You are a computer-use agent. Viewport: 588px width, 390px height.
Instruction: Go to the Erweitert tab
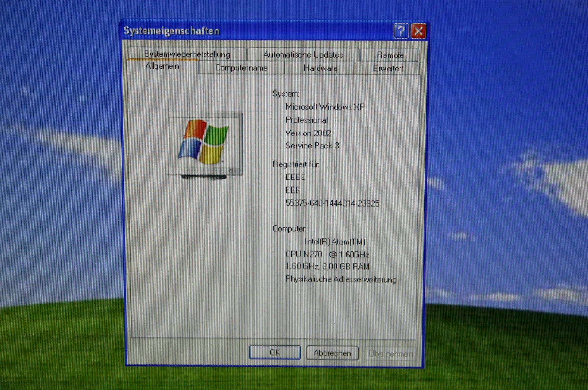click(x=388, y=69)
